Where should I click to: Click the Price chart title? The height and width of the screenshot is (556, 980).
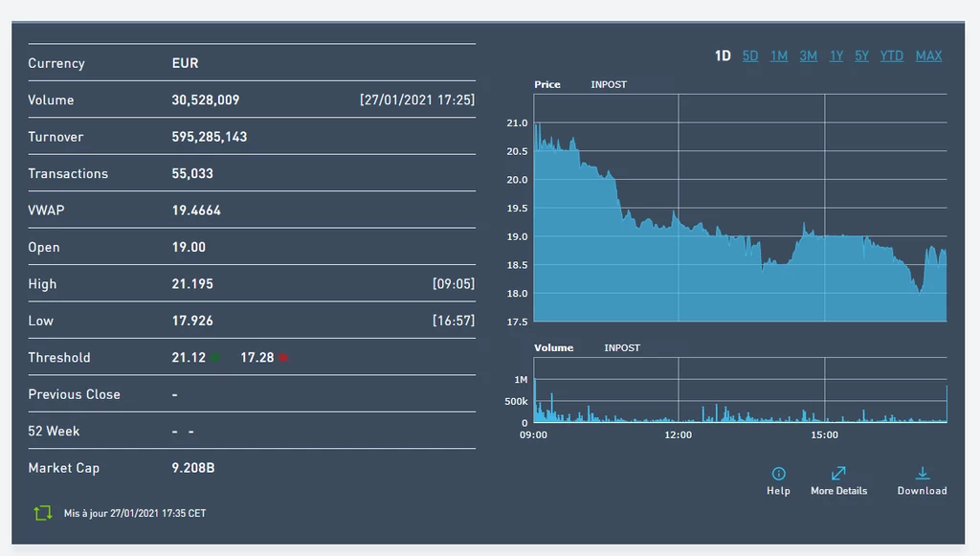pos(546,84)
